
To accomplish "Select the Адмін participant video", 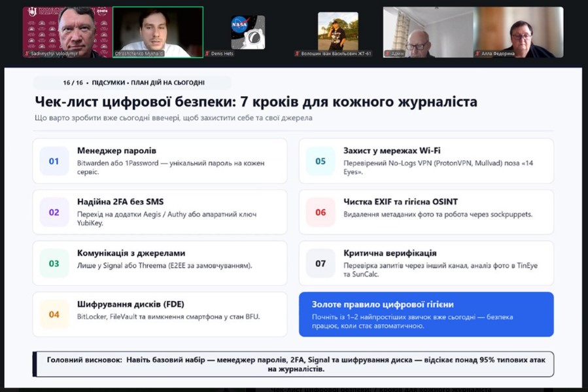I will (428, 32).
